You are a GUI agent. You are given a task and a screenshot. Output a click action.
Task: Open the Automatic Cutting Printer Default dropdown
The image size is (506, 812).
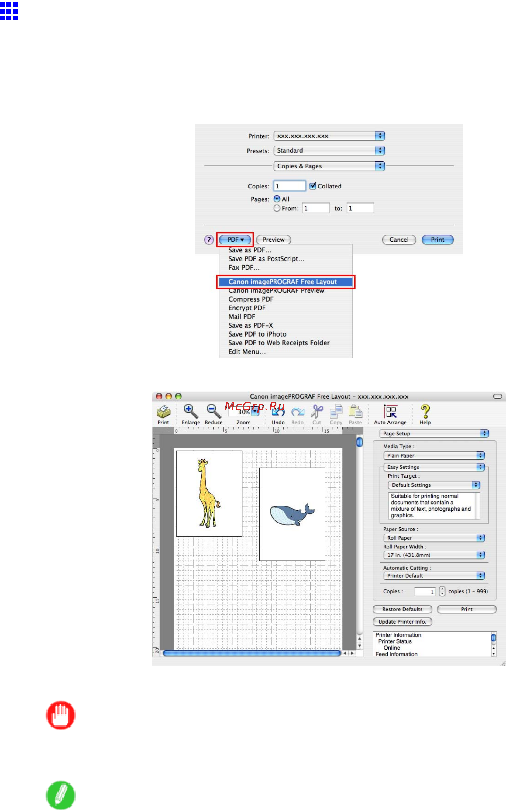point(434,576)
